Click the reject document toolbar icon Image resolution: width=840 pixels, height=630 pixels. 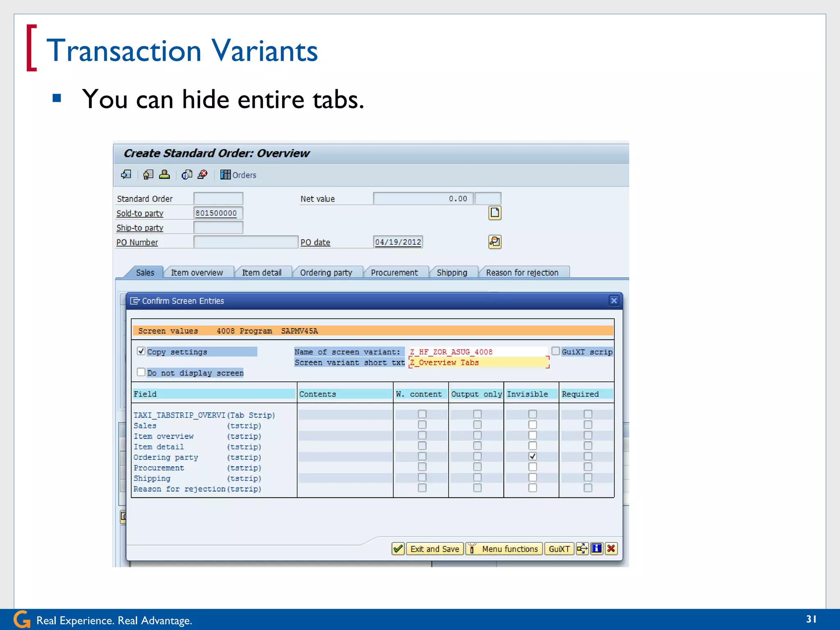tap(203, 175)
